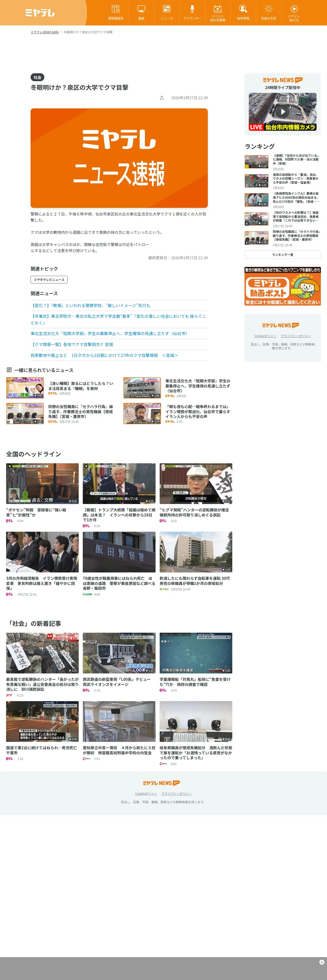Open ヒグマ発砲 ハンター逆転勝訴 thumbnail
327x980 pixels.
tap(196, 483)
